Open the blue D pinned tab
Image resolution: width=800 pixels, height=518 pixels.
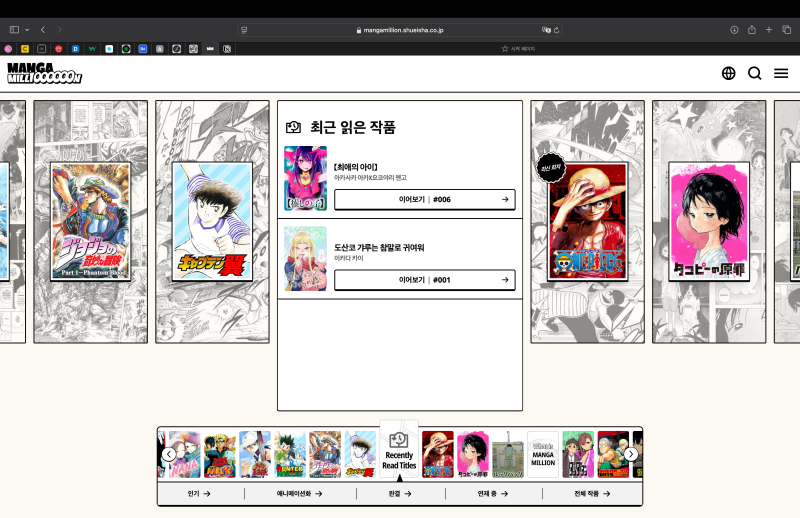tap(76, 49)
